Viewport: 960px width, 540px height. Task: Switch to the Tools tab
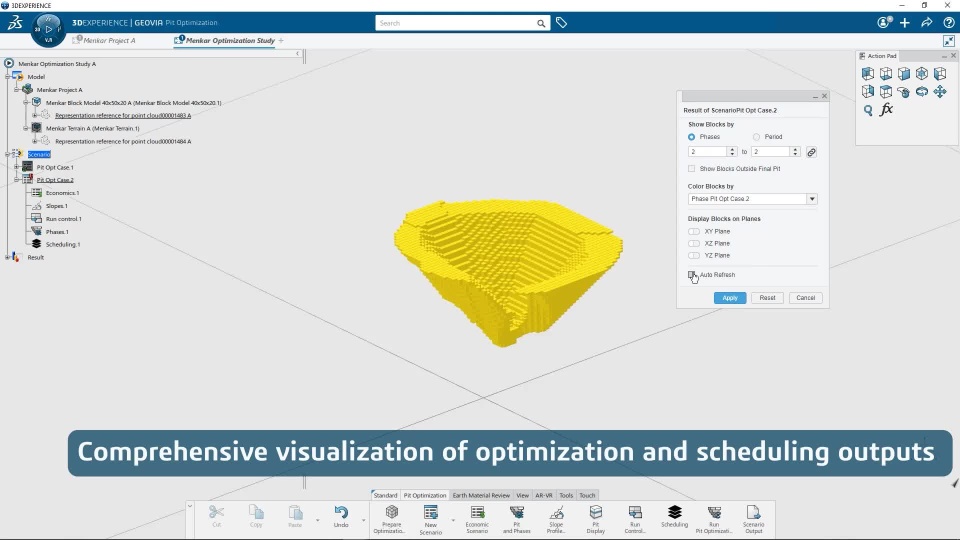click(566, 495)
